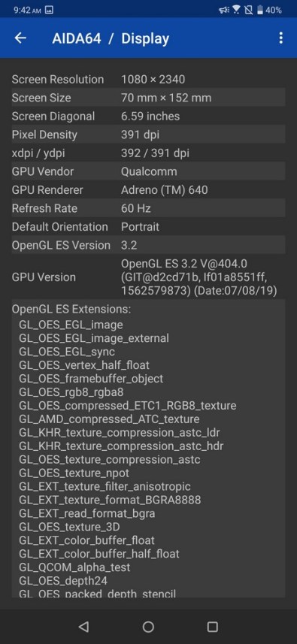Tap the GL_QCOM_alpha_test extension entry
The height and width of the screenshot is (644, 297).
[x=74, y=567]
